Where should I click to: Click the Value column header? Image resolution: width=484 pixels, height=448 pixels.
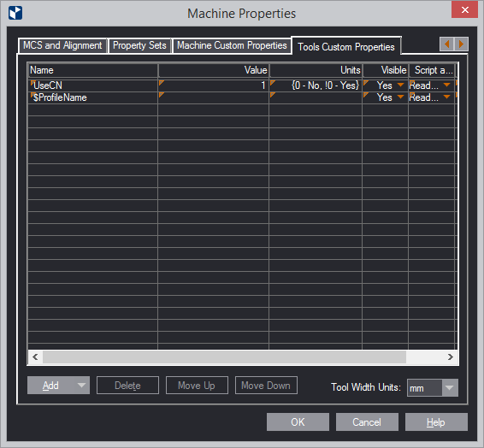coord(214,70)
